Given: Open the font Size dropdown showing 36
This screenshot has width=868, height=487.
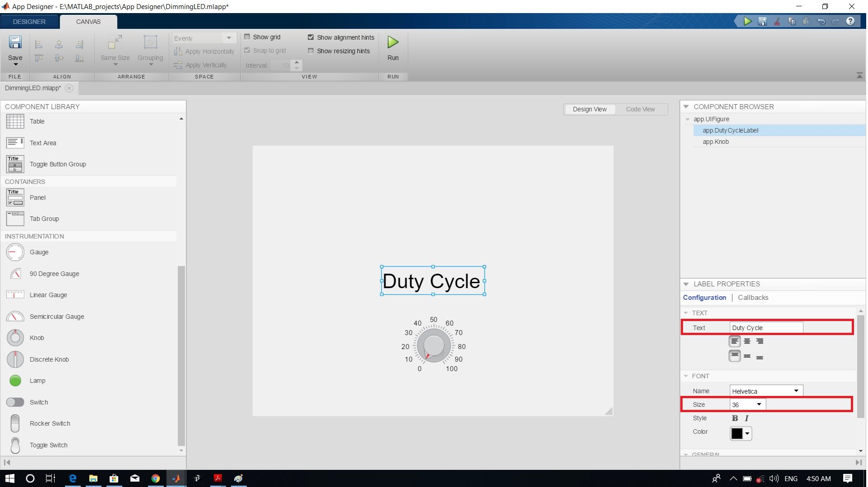Looking at the screenshot, I should 760,404.
